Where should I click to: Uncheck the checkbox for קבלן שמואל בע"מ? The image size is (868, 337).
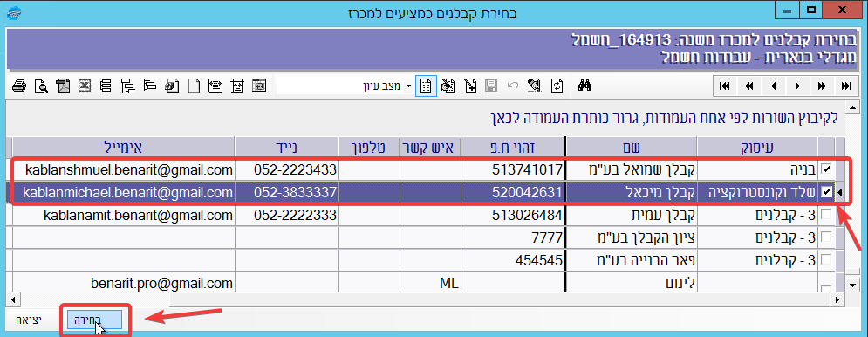[x=826, y=168]
